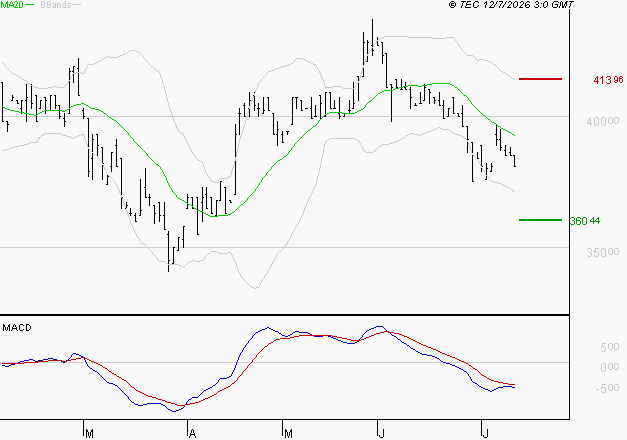The image size is (627, 440).
Task: Click the TEC copyright timestamp text
Action: pyautogui.click(x=511, y=4)
